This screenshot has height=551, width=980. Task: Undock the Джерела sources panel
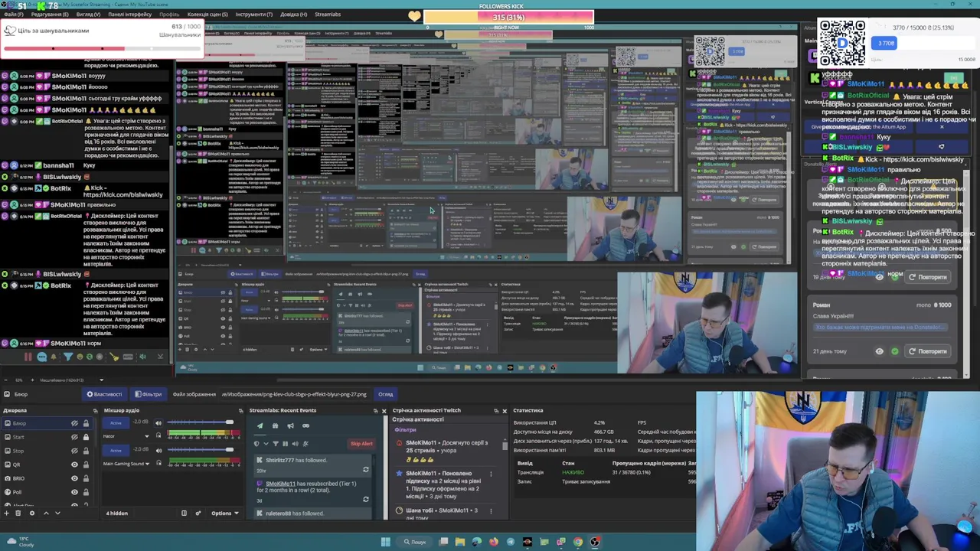[96, 411]
